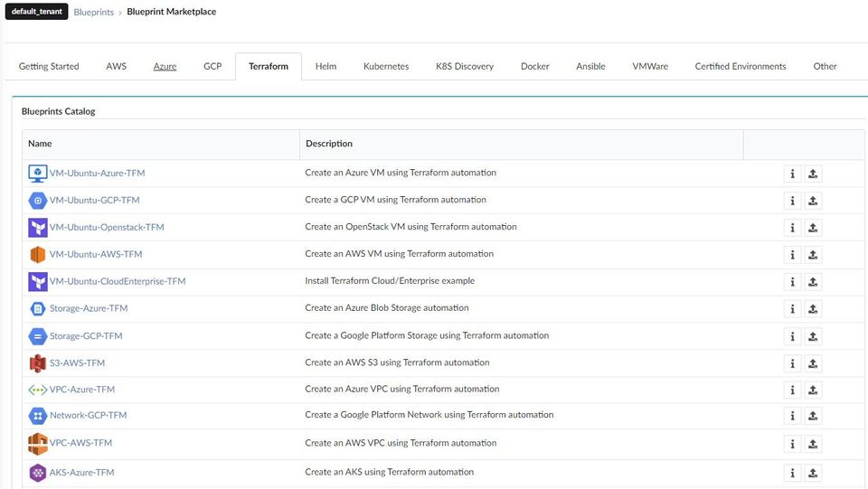Viewport: 868px width, 489px height.
Task: Show info for Storage-Azure-TFM blueprint
Action: pyautogui.click(x=792, y=309)
